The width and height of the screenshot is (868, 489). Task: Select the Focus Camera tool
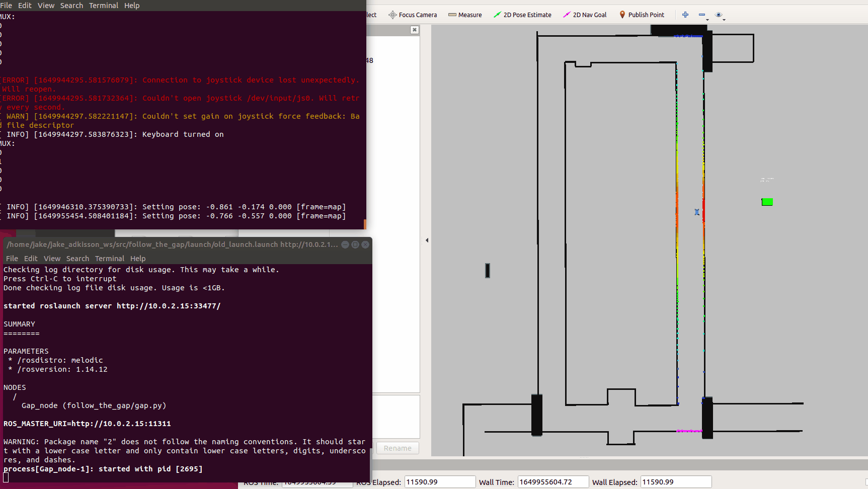coord(413,15)
